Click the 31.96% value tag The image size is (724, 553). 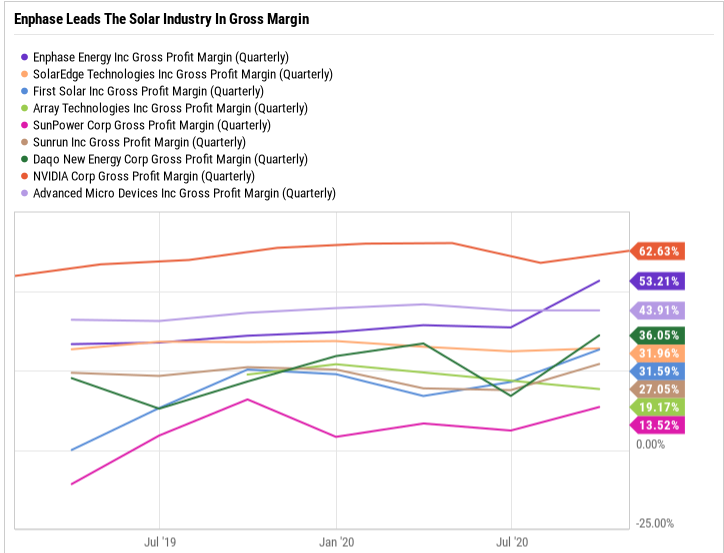coord(658,354)
